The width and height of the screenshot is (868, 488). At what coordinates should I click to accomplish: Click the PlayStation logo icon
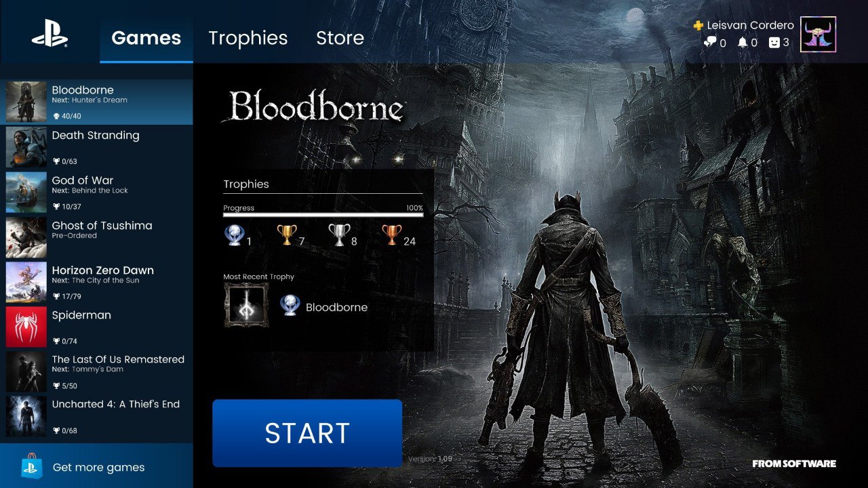(50, 33)
